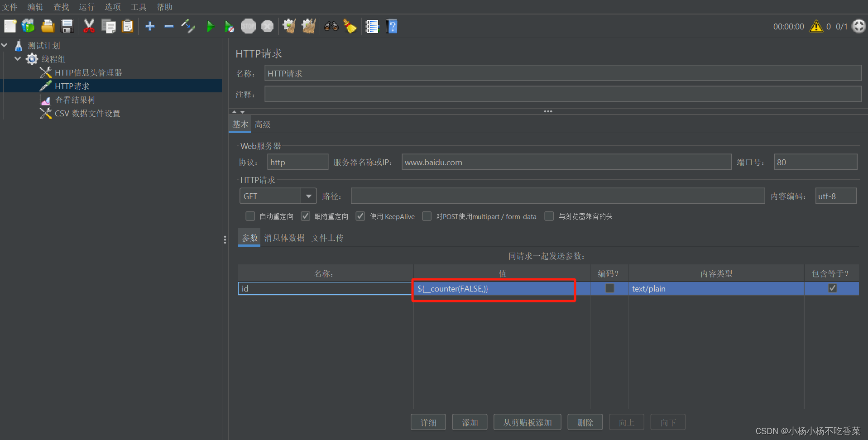Image resolution: width=868 pixels, height=440 pixels.
Task: Click the 协议 field containing http
Action: click(298, 162)
